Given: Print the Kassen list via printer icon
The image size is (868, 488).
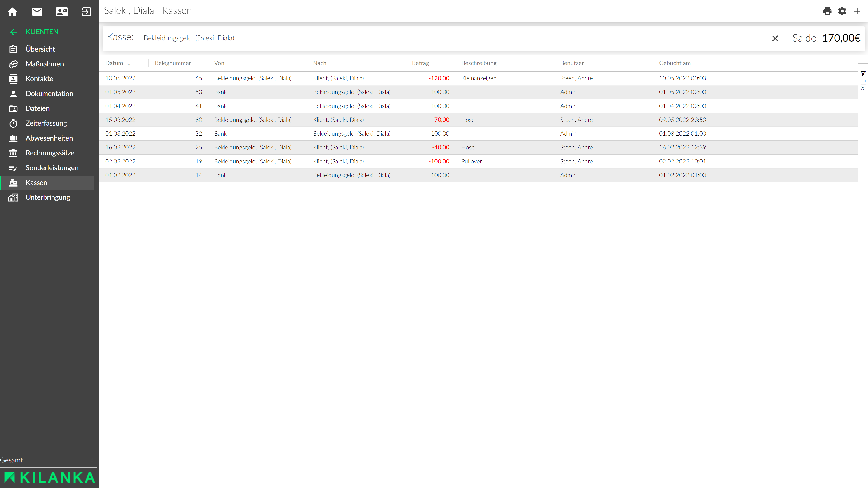Looking at the screenshot, I should pos(827,11).
